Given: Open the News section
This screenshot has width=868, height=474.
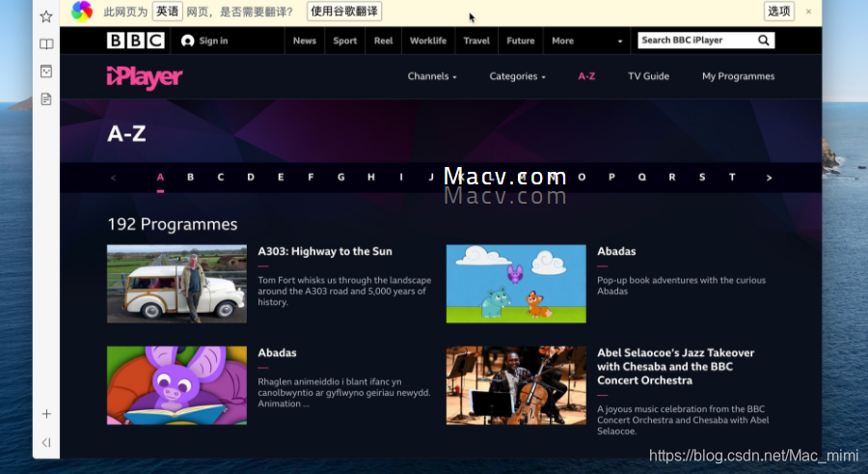Looking at the screenshot, I should (x=305, y=41).
